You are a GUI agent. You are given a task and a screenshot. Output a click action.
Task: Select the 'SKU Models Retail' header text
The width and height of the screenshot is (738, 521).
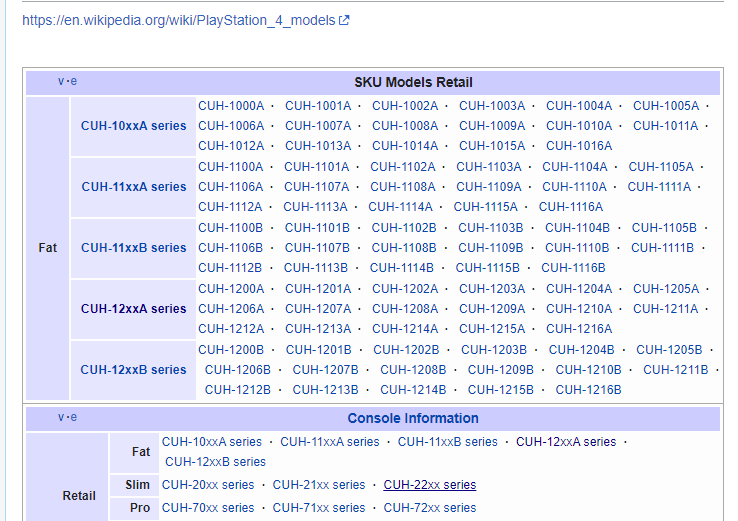[413, 82]
